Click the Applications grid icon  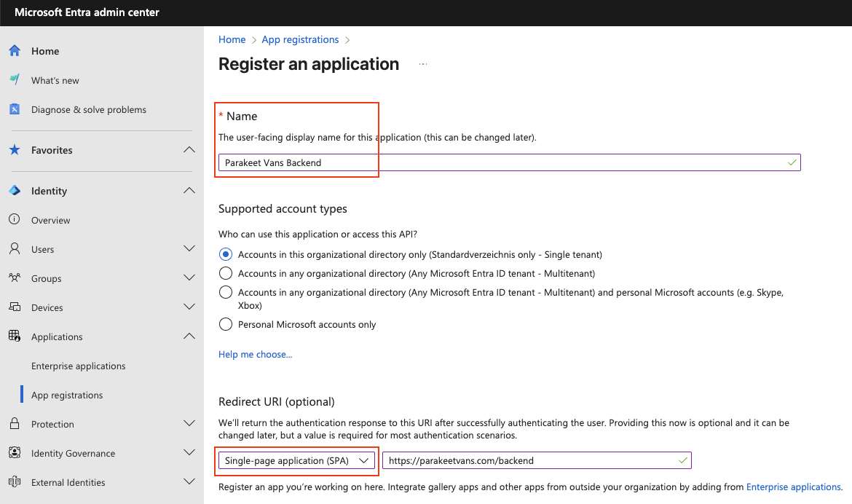click(15, 336)
